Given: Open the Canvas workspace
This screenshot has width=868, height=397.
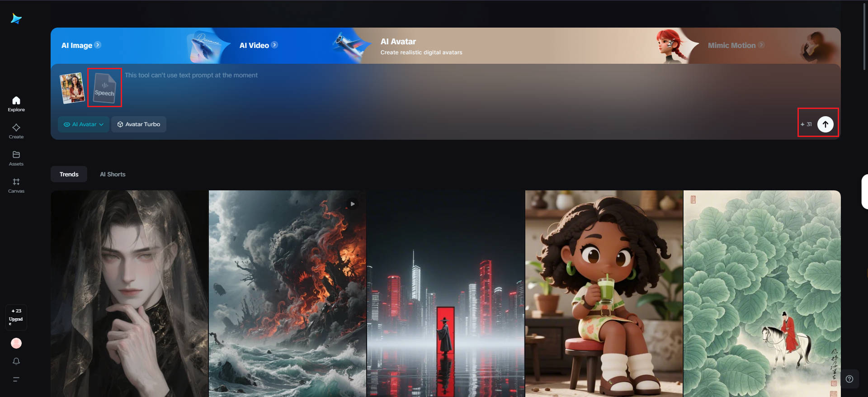Looking at the screenshot, I should 16,185.
